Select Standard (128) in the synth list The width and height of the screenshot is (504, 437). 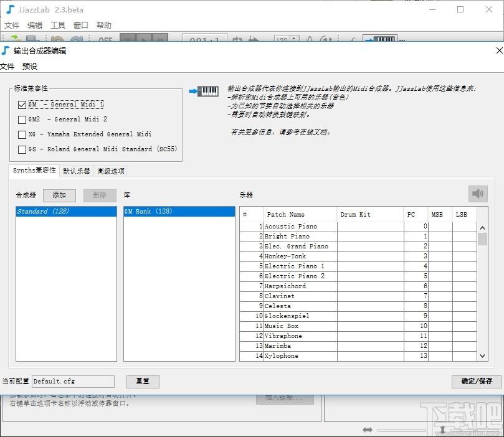[x=66, y=211]
